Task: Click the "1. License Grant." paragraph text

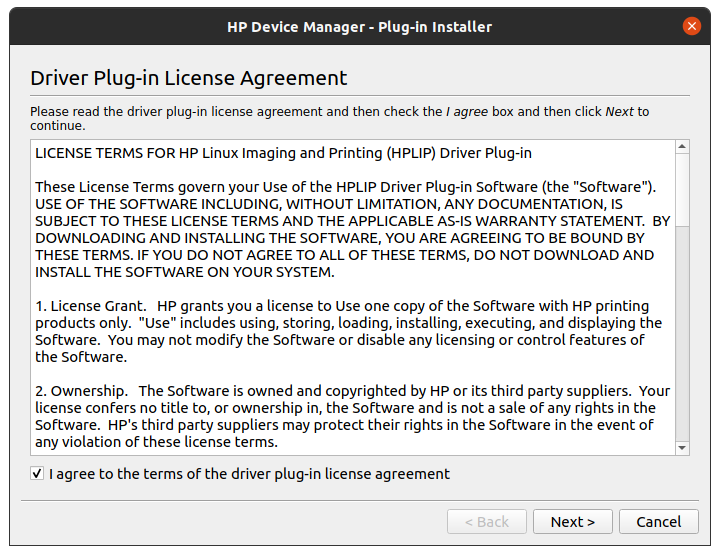Action: tap(348, 331)
